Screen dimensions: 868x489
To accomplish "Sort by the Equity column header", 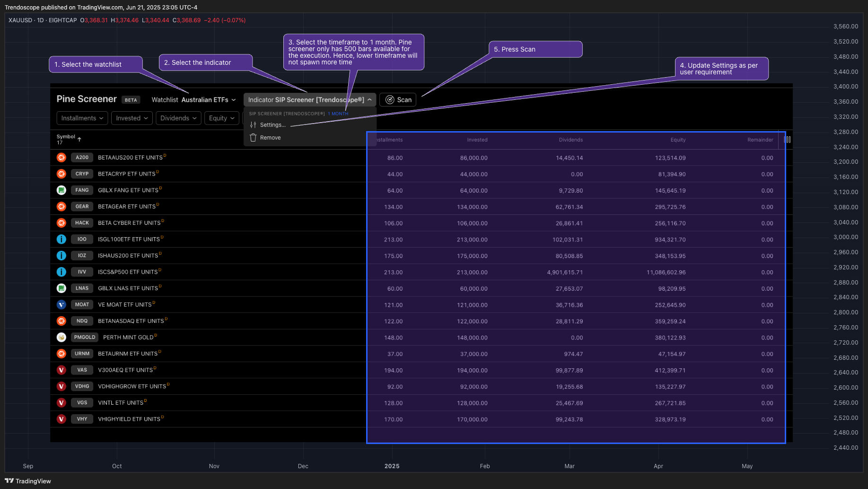I will [678, 140].
